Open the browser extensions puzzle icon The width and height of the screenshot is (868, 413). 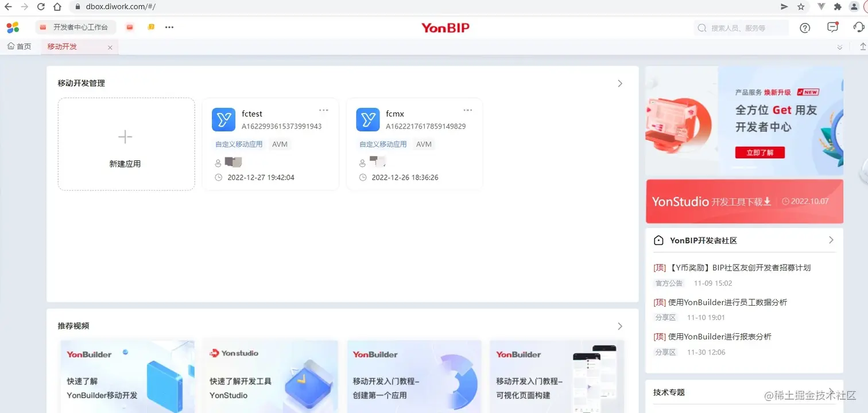(838, 7)
